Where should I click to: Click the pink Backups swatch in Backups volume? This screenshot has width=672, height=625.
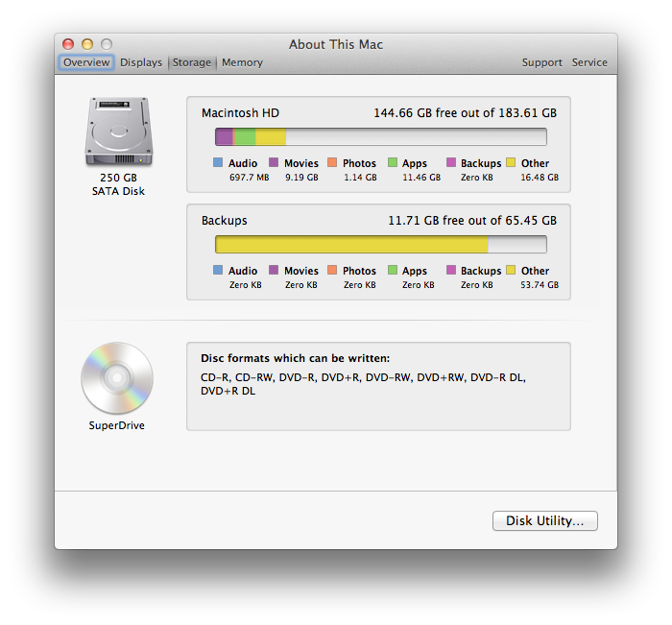451,270
